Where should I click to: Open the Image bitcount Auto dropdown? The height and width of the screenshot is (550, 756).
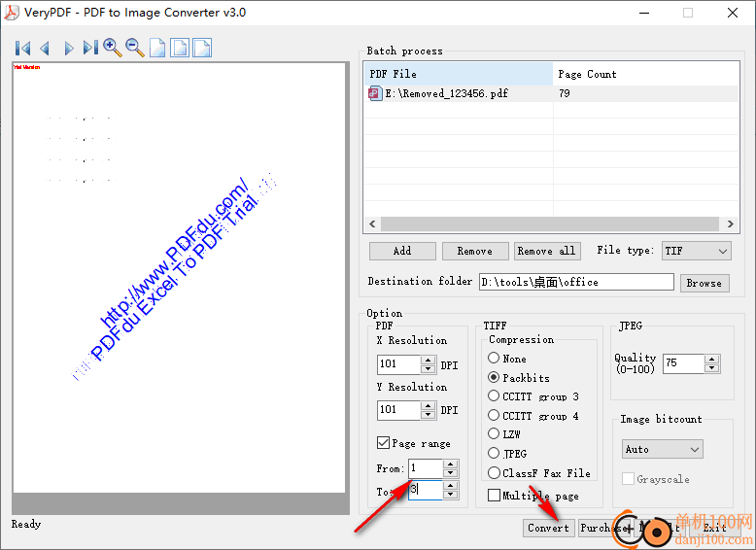click(662, 449)
